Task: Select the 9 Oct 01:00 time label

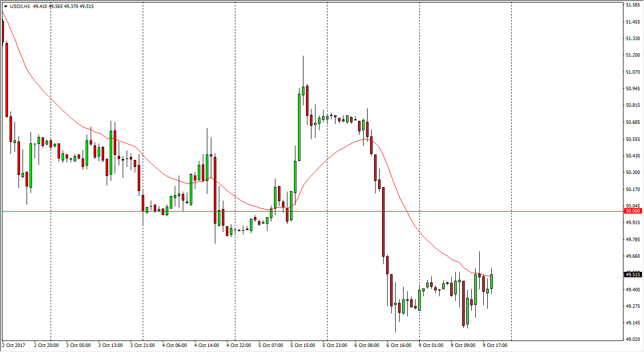Action: (431, 345)
